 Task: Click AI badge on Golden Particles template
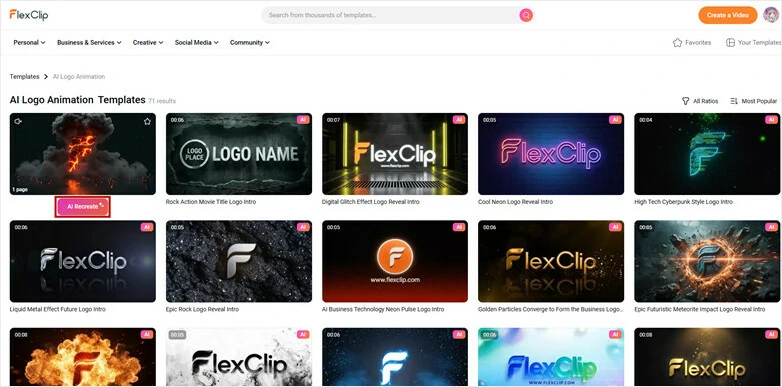pos(615,227)
